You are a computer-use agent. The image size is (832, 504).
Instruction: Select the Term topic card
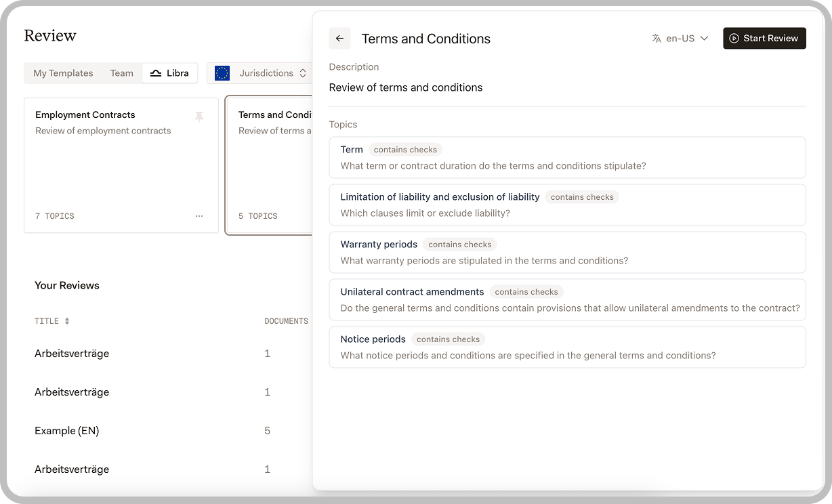click(x=567, y=157)
